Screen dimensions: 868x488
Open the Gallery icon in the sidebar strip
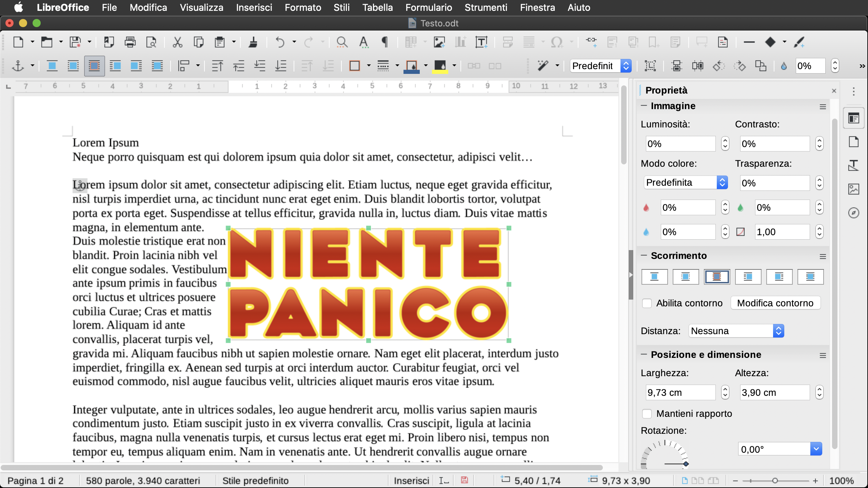point(853,189)
